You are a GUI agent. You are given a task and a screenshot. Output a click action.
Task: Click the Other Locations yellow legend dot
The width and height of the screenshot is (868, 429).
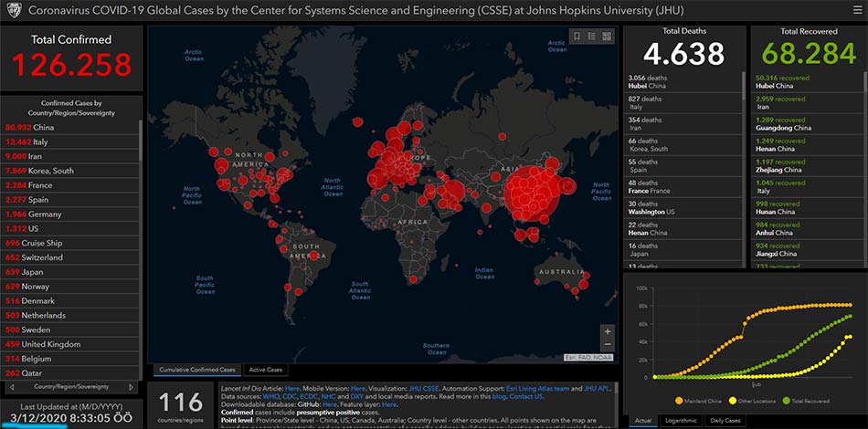(733, 401)
